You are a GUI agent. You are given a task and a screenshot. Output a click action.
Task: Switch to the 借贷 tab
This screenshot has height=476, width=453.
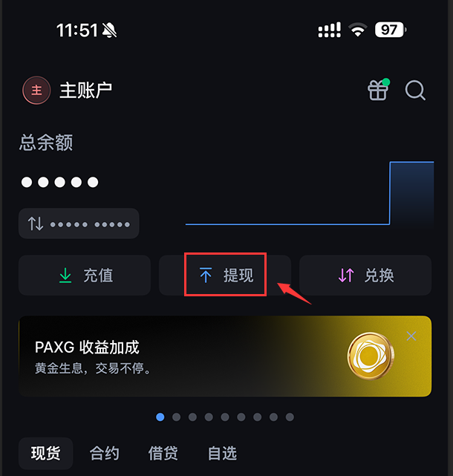click(163, 453)
